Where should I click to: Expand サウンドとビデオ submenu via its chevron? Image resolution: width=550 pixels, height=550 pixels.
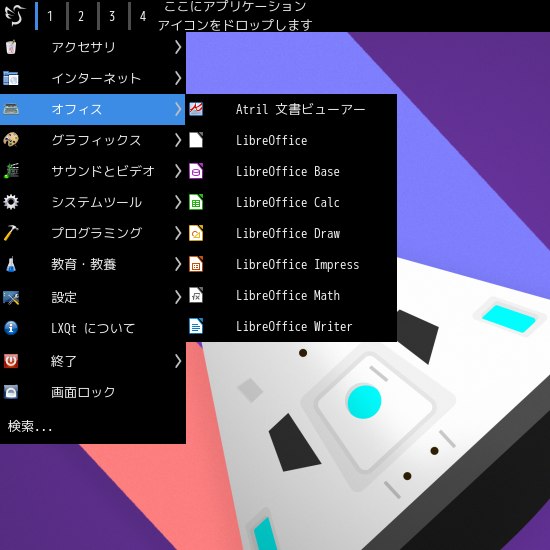tap(178, 171)
